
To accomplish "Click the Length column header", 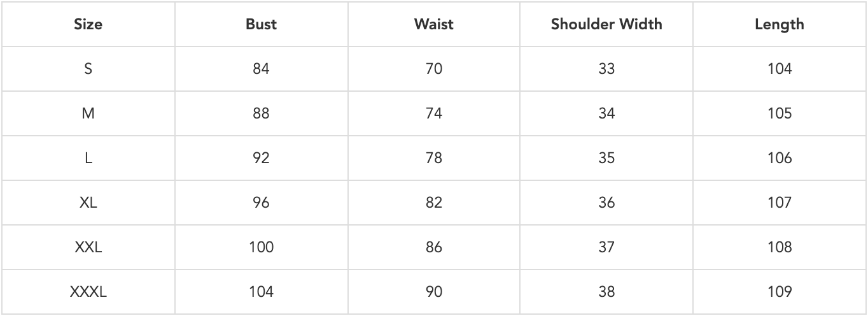I will [x=780, y=24].
